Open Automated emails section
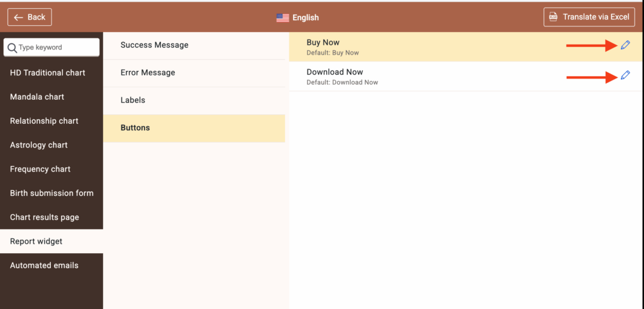Image resolution: width=644 pixels, height=309 pixels. pos(44,265)
